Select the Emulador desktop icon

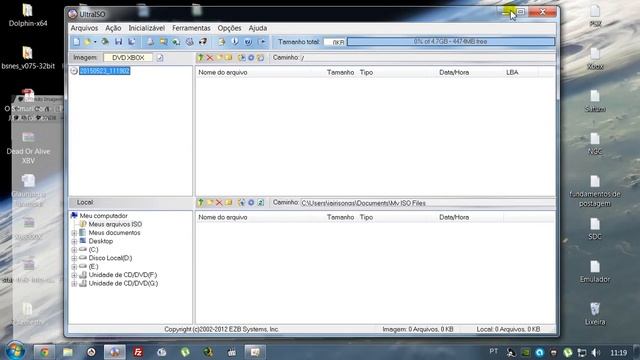(x=595, y=271)
